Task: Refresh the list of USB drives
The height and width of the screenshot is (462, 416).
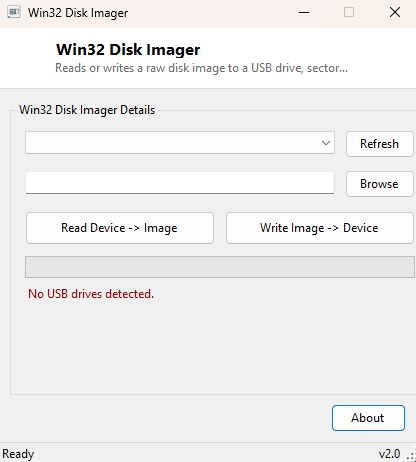Action: [x=380, y=144]
